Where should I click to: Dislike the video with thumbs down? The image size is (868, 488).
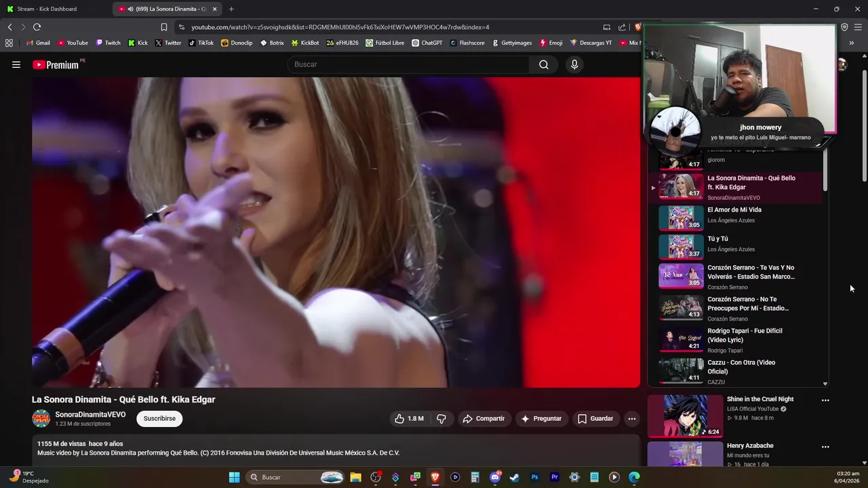click(x=441, y=419)
